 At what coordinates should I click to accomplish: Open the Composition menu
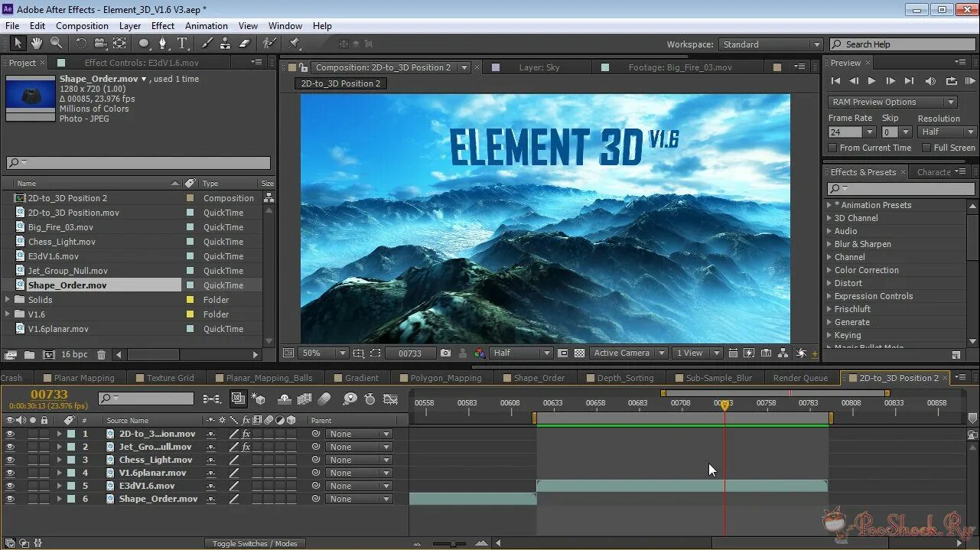(x=82, y=25)
